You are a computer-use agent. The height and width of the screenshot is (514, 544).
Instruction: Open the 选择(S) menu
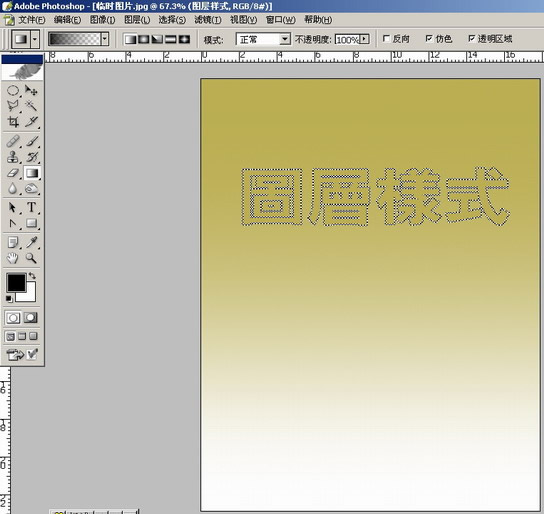(172, 20)
